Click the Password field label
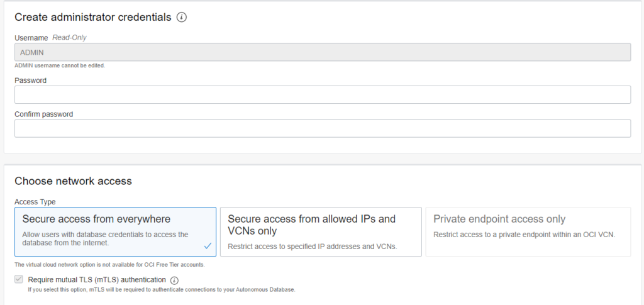The width and height of the screenshot is (644, 305). point(30,80)
